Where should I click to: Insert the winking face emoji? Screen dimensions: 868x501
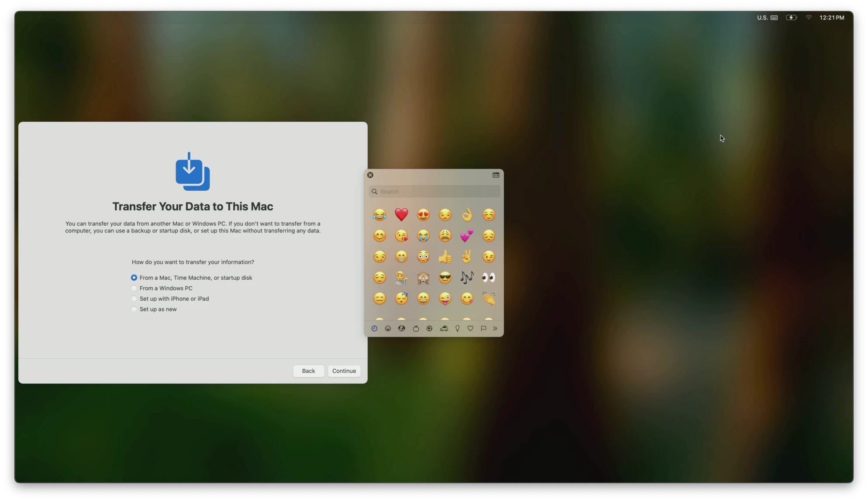pos(489,257)
